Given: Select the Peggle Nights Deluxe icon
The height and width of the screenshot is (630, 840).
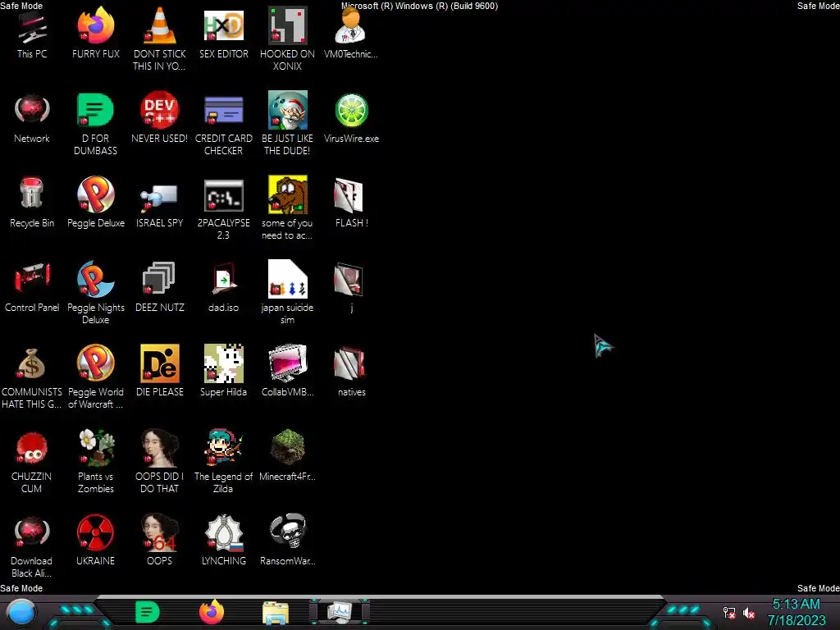Looking at the screenshot, I should click(x=95, y=279).
